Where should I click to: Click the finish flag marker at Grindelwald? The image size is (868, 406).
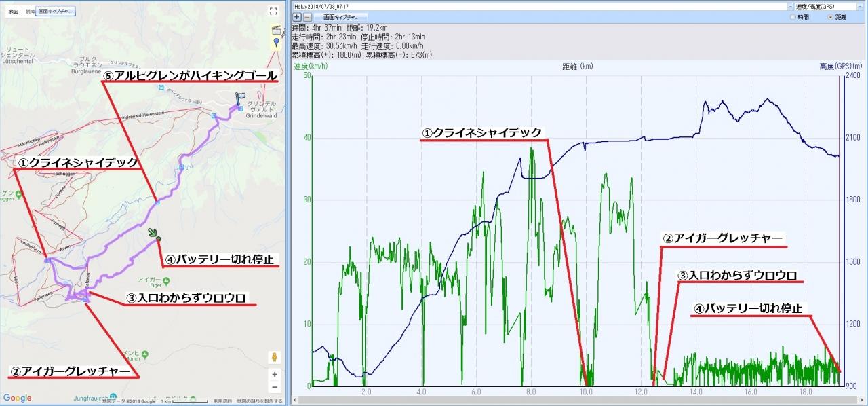click(x=239, y=100)
